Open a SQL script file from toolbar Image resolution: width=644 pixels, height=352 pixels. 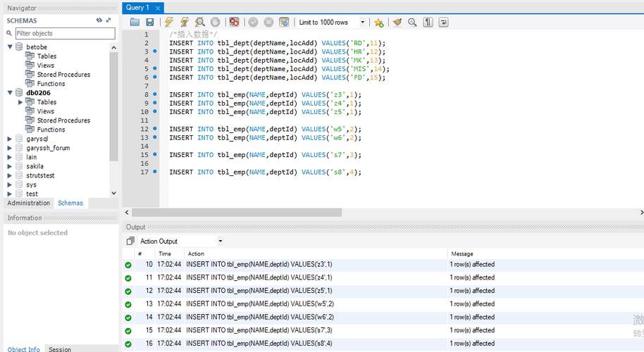tap(135, 22)
